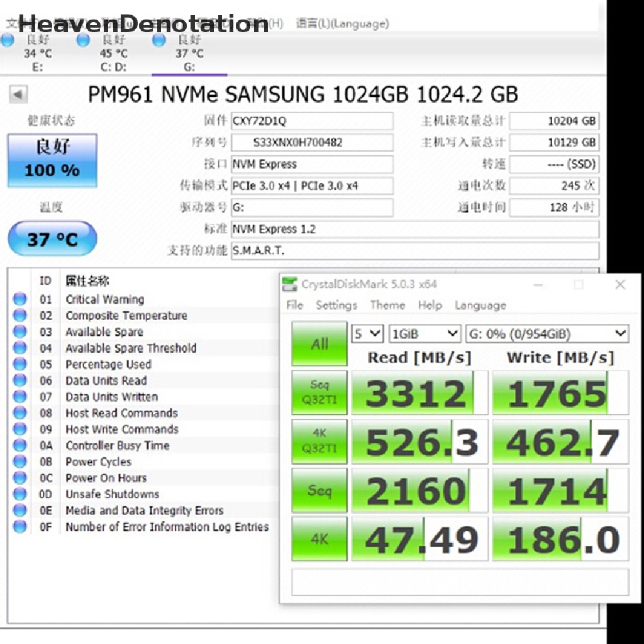
Task: Open the CrystalDiskMark File menu
Action: point(294,305)
